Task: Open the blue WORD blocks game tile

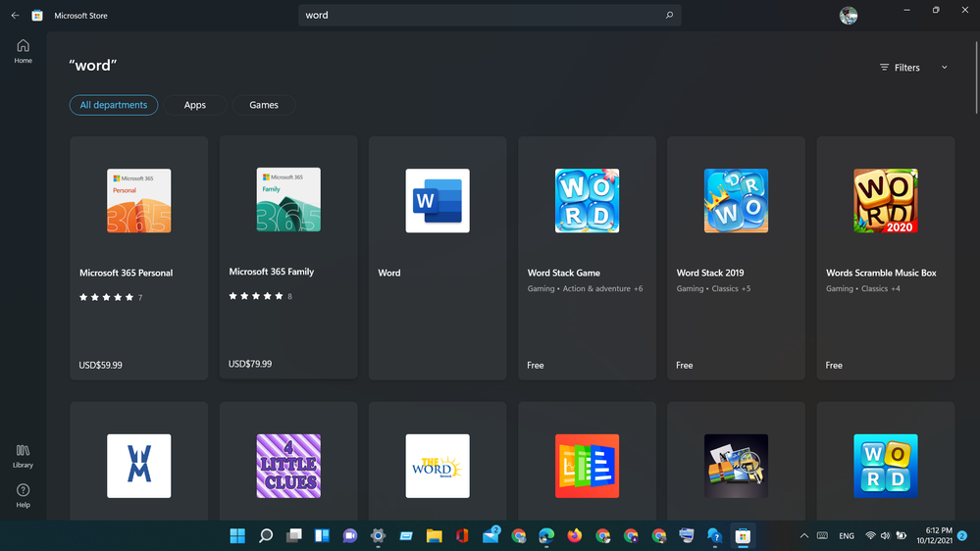Action: (x=886, y=466)
